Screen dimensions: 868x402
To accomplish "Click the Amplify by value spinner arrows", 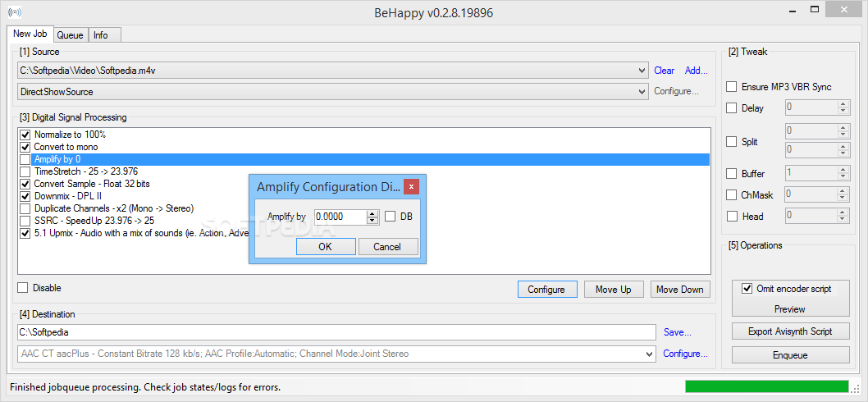I will 372,217.
